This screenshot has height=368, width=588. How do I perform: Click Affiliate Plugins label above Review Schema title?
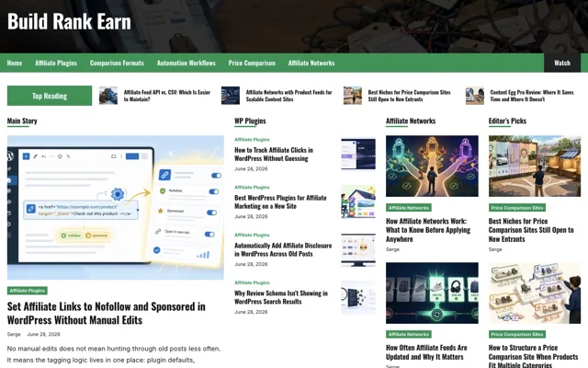(252, 282)
